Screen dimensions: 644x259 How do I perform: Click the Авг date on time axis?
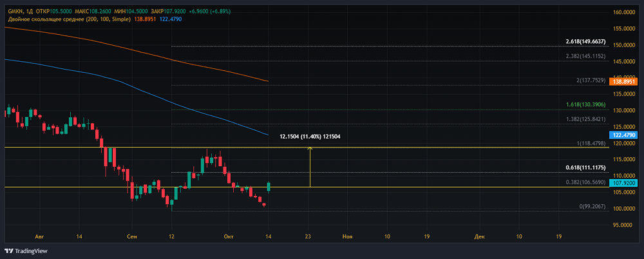39,237
